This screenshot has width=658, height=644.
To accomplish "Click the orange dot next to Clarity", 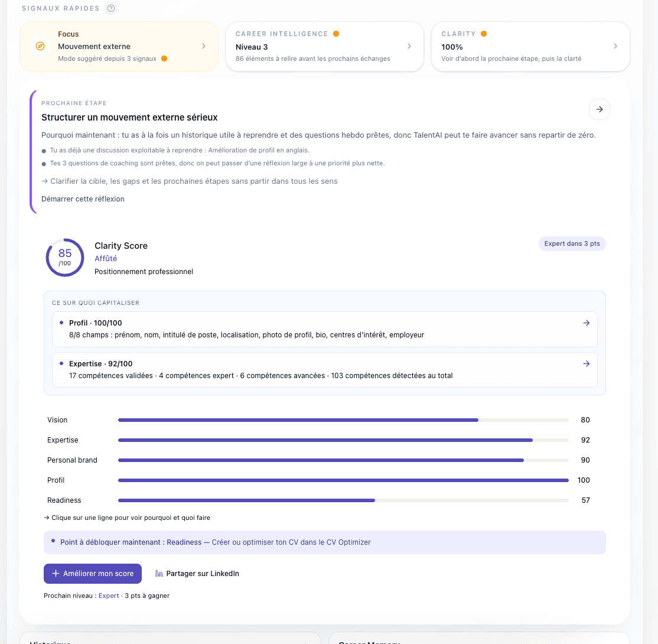I will (484, 34).
